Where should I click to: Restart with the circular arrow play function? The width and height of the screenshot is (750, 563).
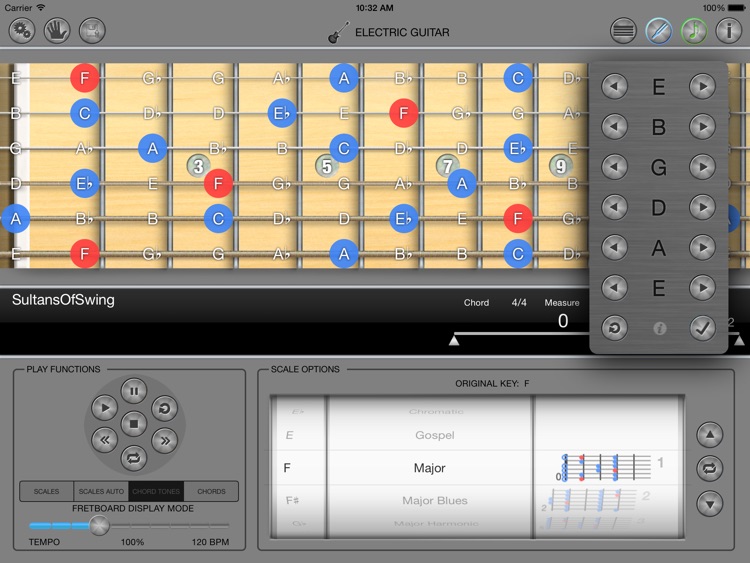tap(165, 408)
